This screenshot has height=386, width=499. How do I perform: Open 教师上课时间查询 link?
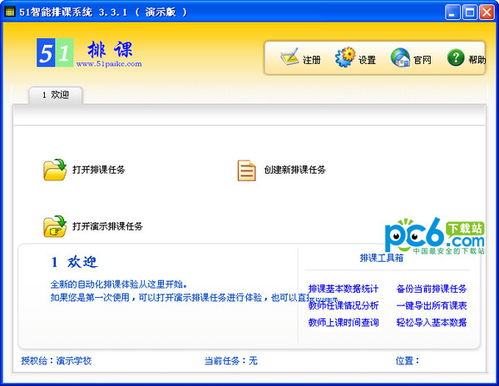[343, 322]
